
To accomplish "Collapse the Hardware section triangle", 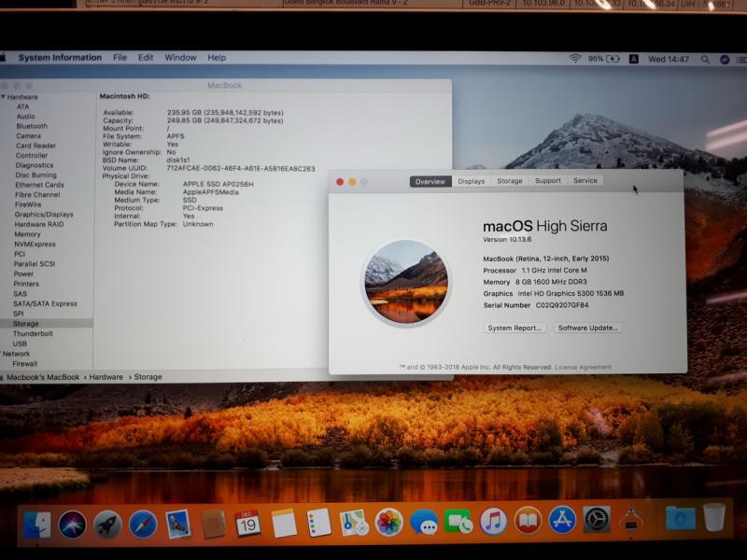I will 3,97.
